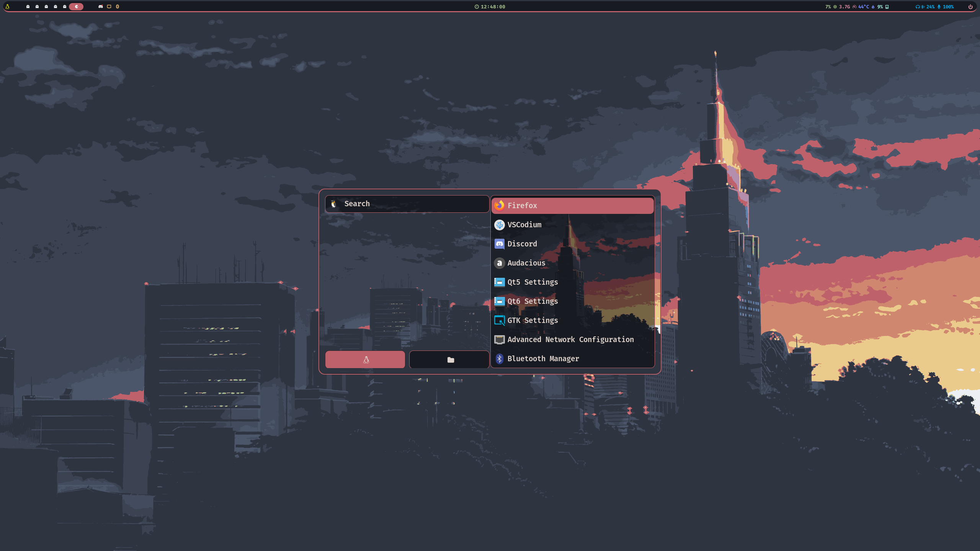Screen dimensions: 980x551
Task: Switch launcher to applications mode via penguin button
Action: pos(365,359)
